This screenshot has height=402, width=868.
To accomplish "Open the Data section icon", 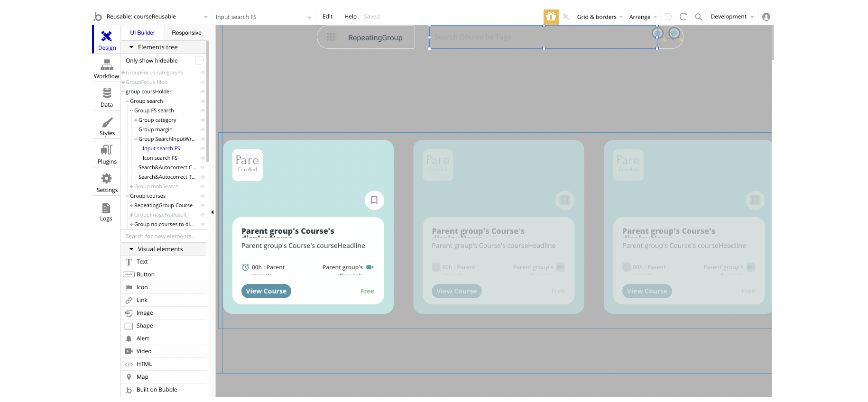I will click(x=107, y=93).
